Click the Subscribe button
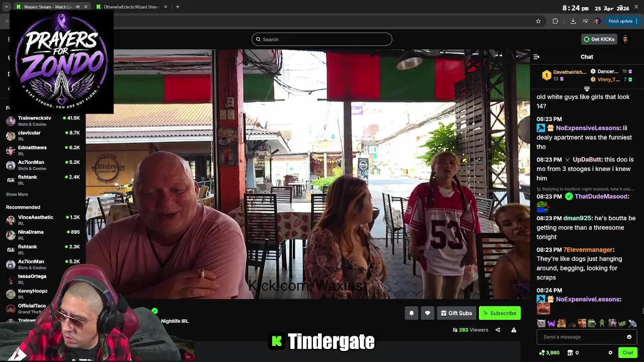Screen dimensions: 644x362 click(500, 313)
